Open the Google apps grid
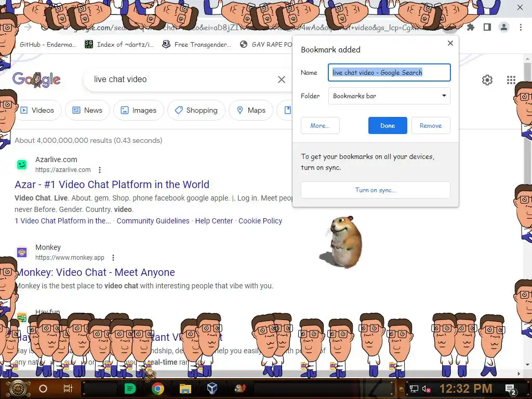 point(511,79)
